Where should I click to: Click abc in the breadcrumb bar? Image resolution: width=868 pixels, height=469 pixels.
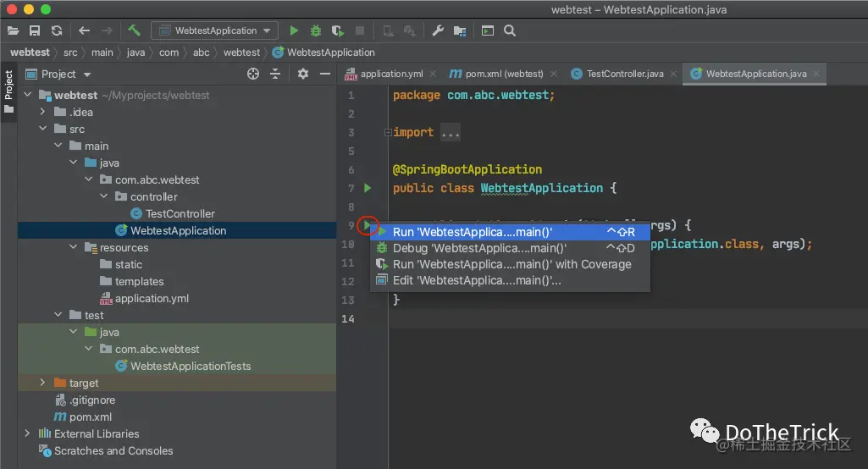pyautogui.click(x=201, y=52)
